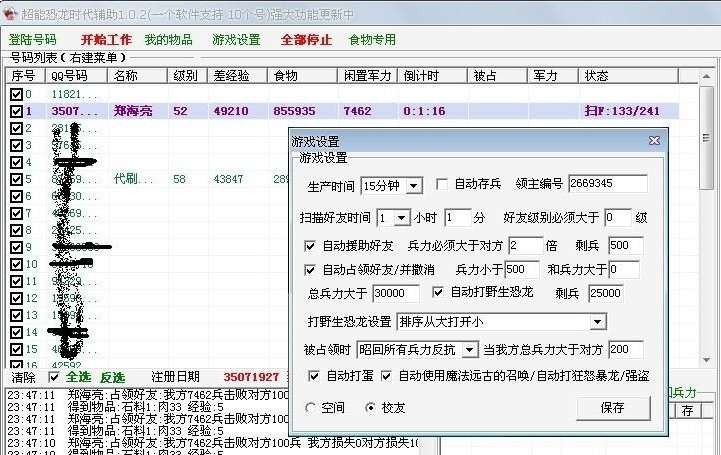This screenshot has width=721, height=455.
Task: Click the down arrow of the list scrollbar
Action: 706,360
